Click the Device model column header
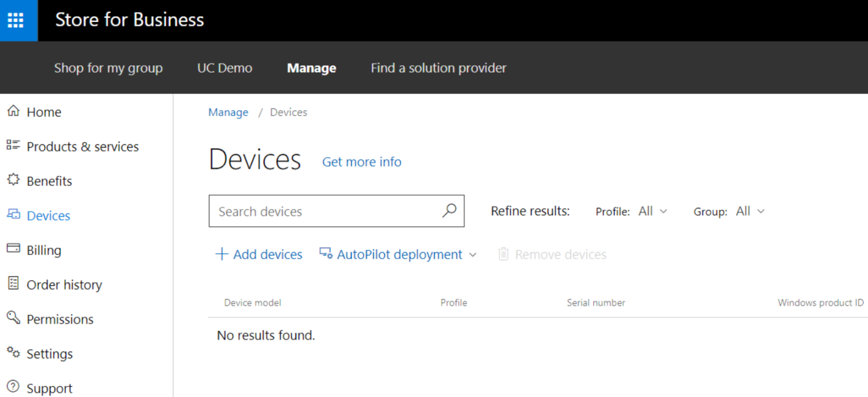 point(252,302)
